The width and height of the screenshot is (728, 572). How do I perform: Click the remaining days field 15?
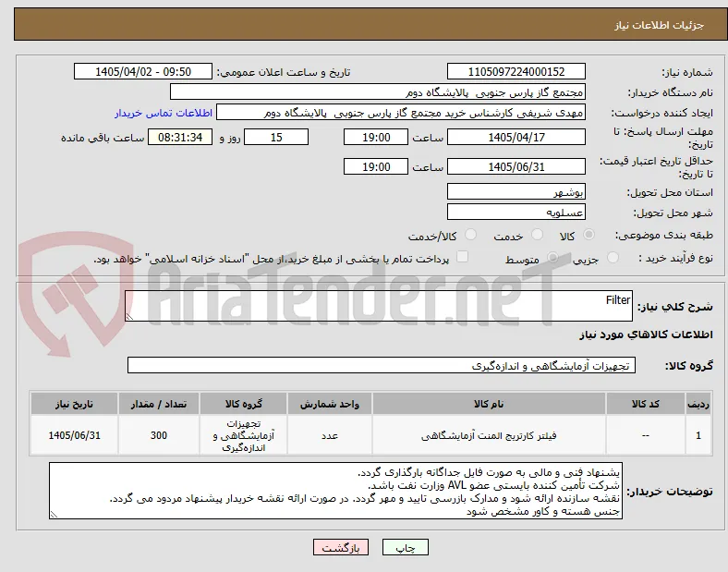(x=276, y=137)
